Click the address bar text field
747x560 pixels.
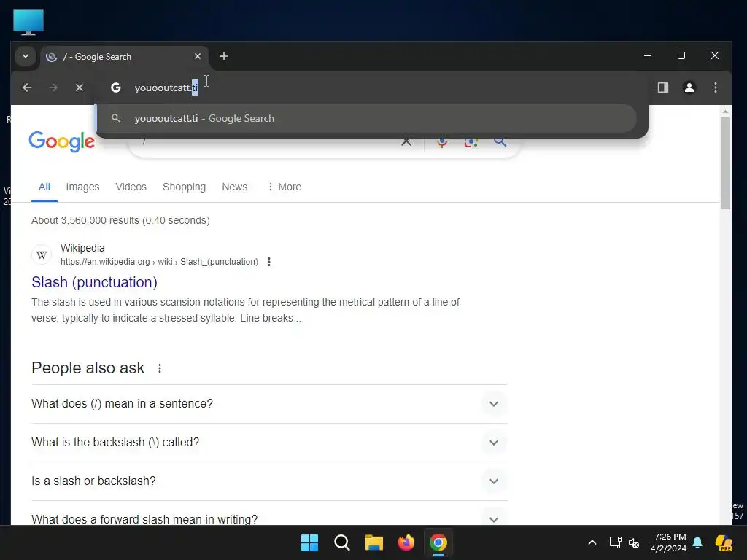point(371,87)
